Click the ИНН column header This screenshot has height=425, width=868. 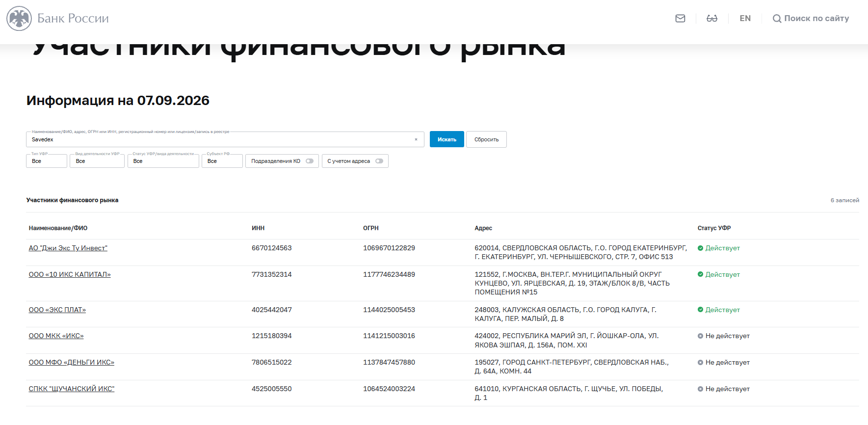[x=258, y=228]
